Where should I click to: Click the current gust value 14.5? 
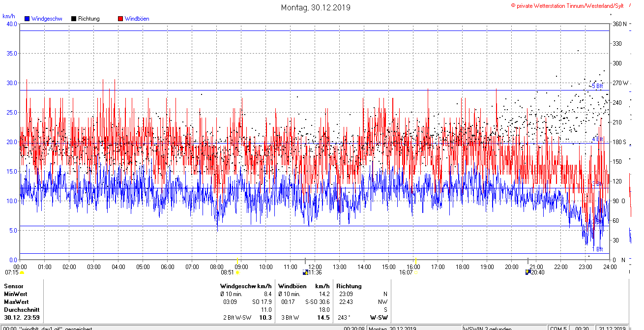click(323, 318)
